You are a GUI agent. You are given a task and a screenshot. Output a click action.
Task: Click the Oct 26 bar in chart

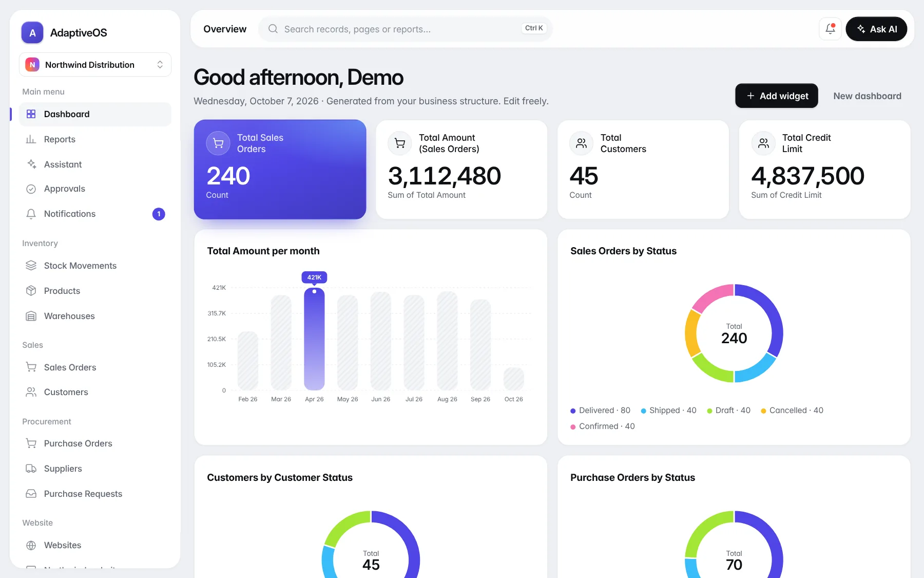click(x=513, y=379)
